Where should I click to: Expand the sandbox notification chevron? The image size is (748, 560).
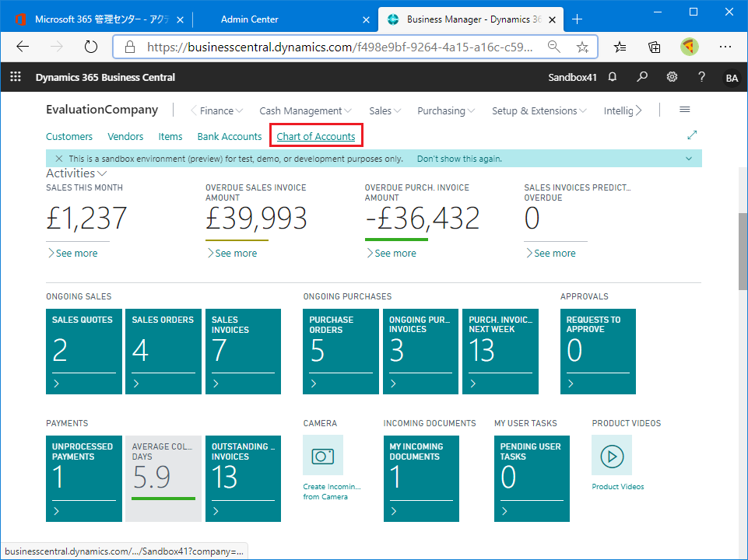(689, 159)
